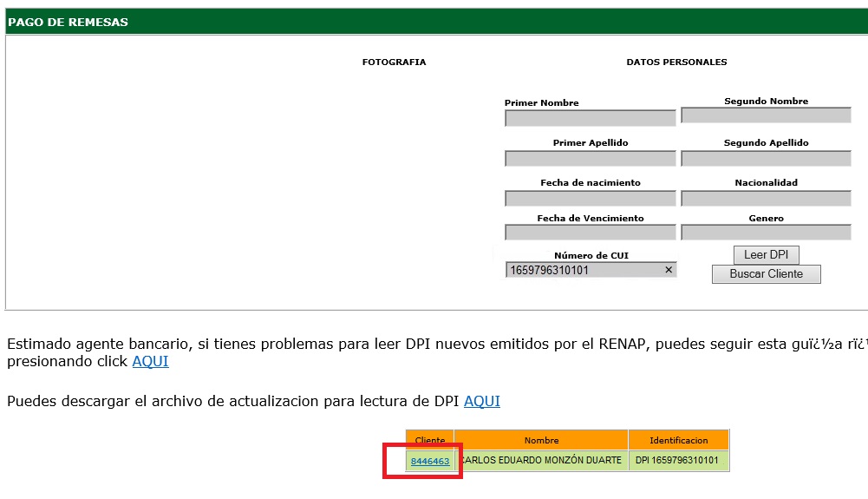
Task: Click the DPI 1659796310101 identification cell
Action: (678, 461)
